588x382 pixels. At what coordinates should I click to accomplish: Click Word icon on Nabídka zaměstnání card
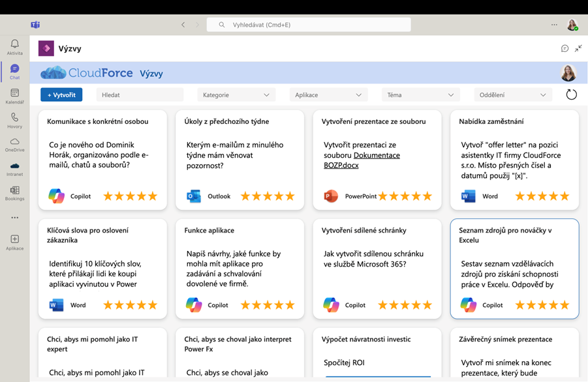coord(469,196)
